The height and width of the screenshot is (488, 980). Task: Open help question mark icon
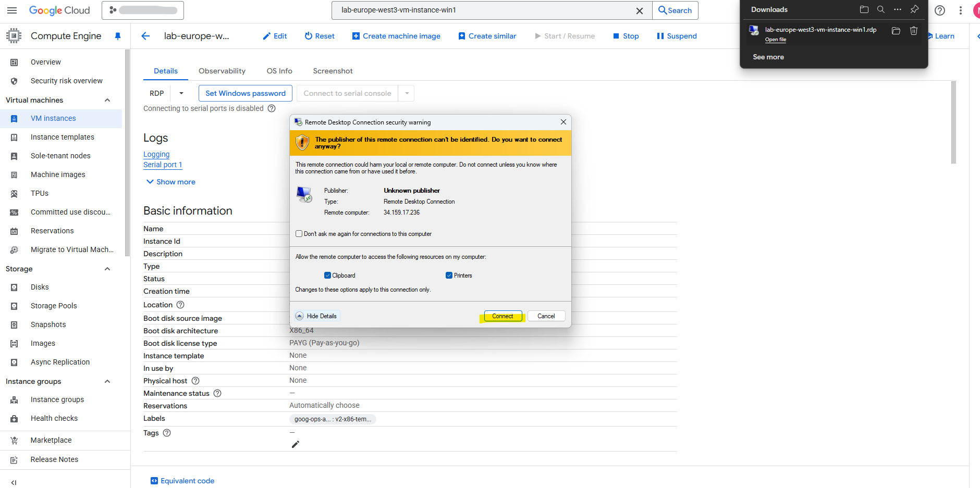[x=940, y=10]
